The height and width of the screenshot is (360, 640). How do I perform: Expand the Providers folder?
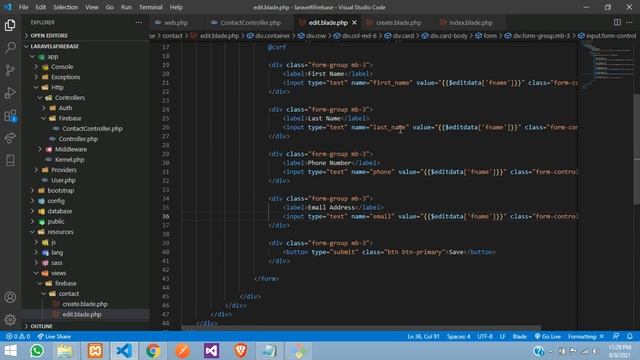click(x=64, y=170)
